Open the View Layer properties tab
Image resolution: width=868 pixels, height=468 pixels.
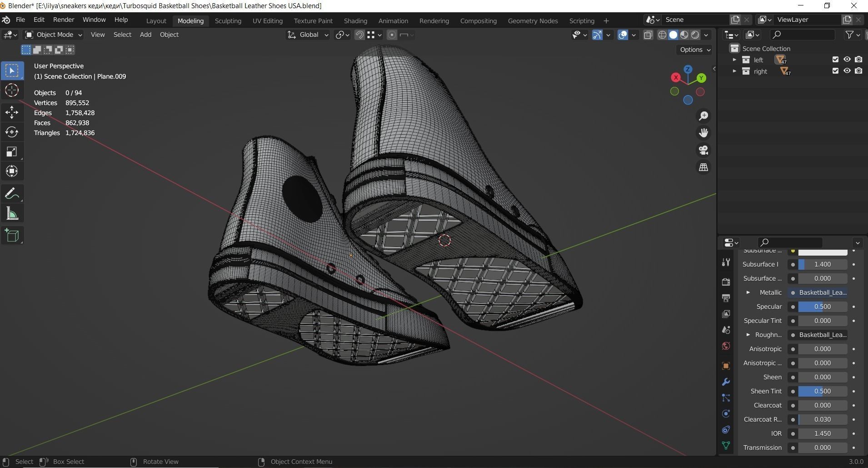726,314
